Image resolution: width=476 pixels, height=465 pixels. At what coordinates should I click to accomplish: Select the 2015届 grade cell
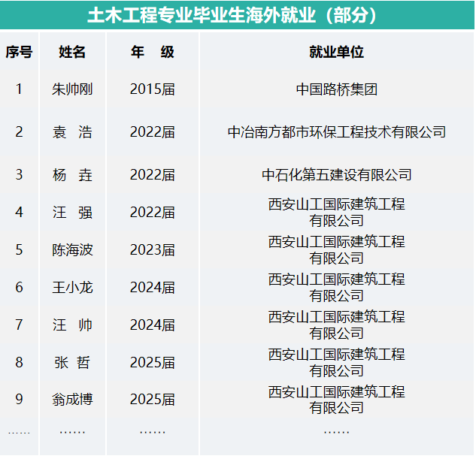coord(152,89)
